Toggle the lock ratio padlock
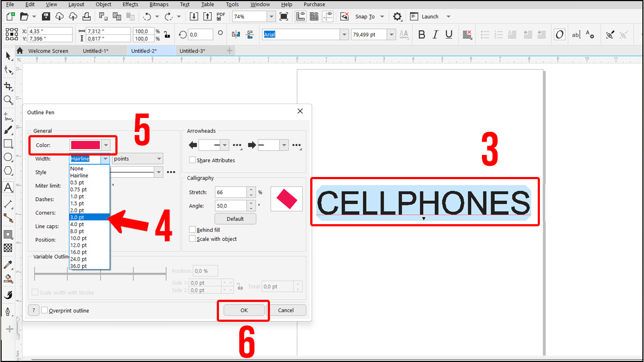Screen dimensions: 644x362 166,34
